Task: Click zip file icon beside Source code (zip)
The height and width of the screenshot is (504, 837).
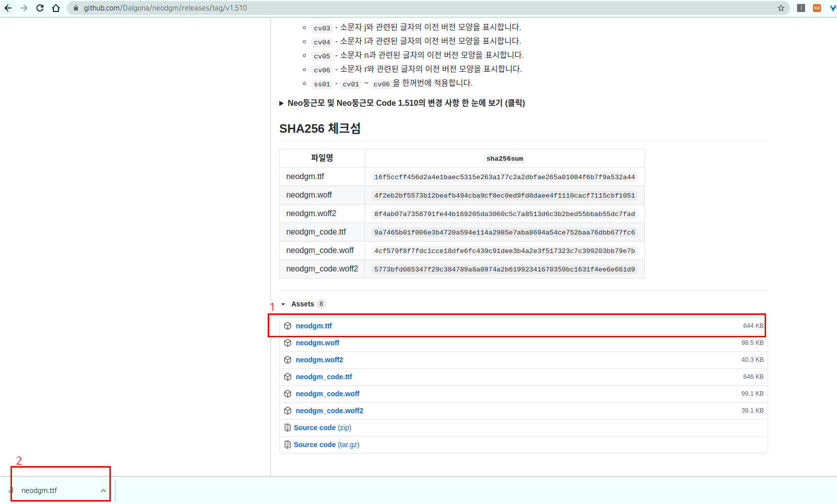Action: pos(288,428)
